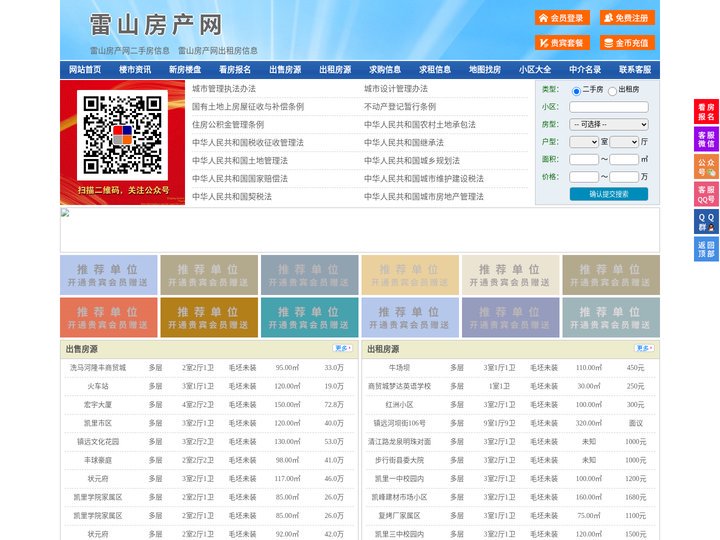Open the 牛场坝 rental listing
This screenshot has height=540, width=720.
(x=399, y=368)
